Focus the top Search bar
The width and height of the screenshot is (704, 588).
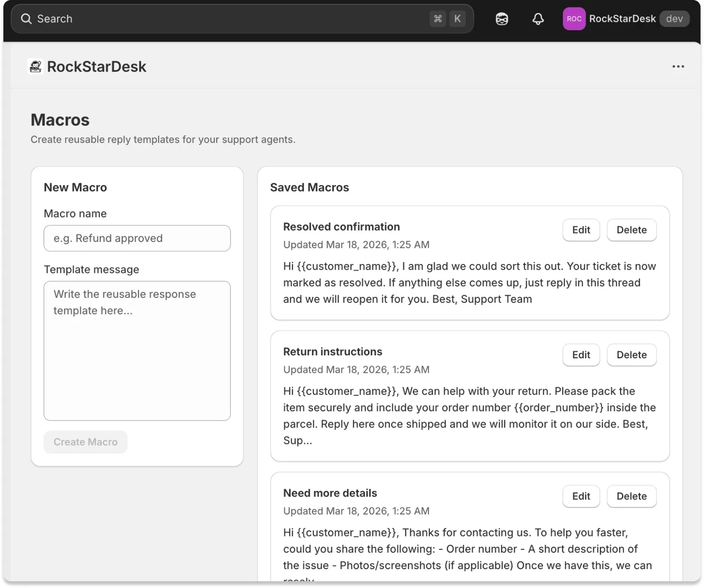242,19
